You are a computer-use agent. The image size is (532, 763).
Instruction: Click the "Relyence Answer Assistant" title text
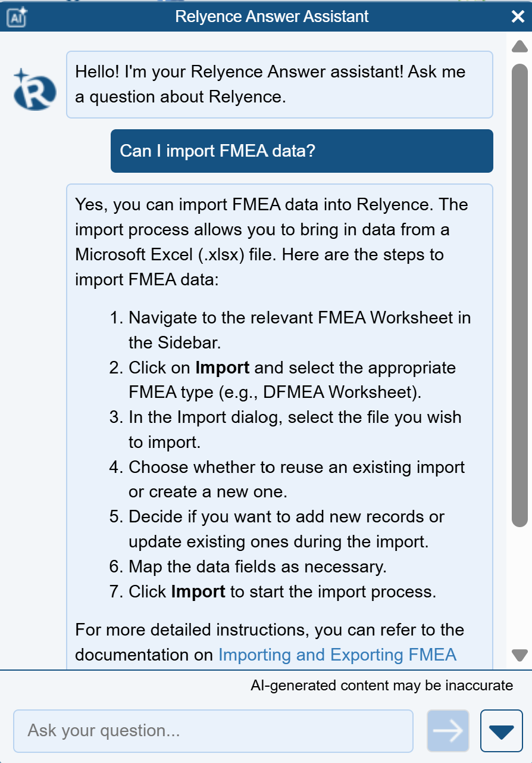272,17
